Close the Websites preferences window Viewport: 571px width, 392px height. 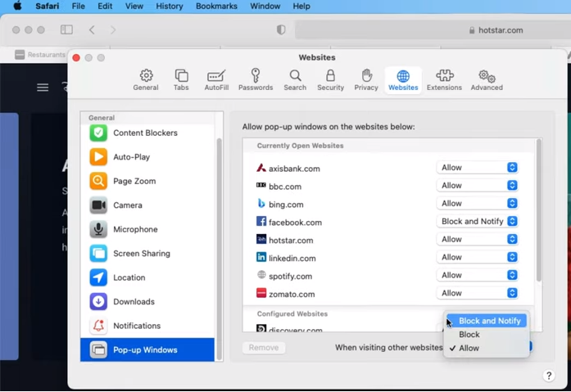pyautogui.click(x=76, y=58)
